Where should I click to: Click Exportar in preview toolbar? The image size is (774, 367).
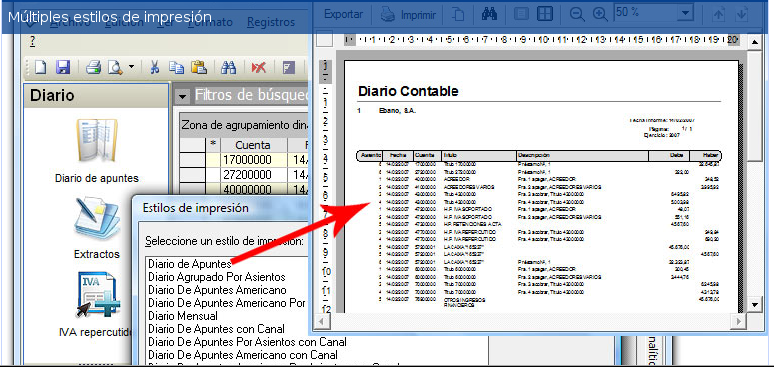tap(344, 15)
